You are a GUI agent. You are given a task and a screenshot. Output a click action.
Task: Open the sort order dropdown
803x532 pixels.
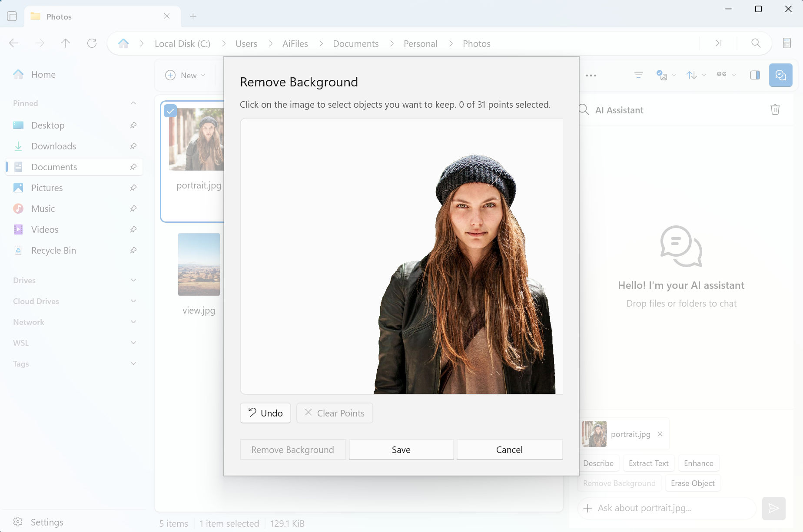coord(696,75)
